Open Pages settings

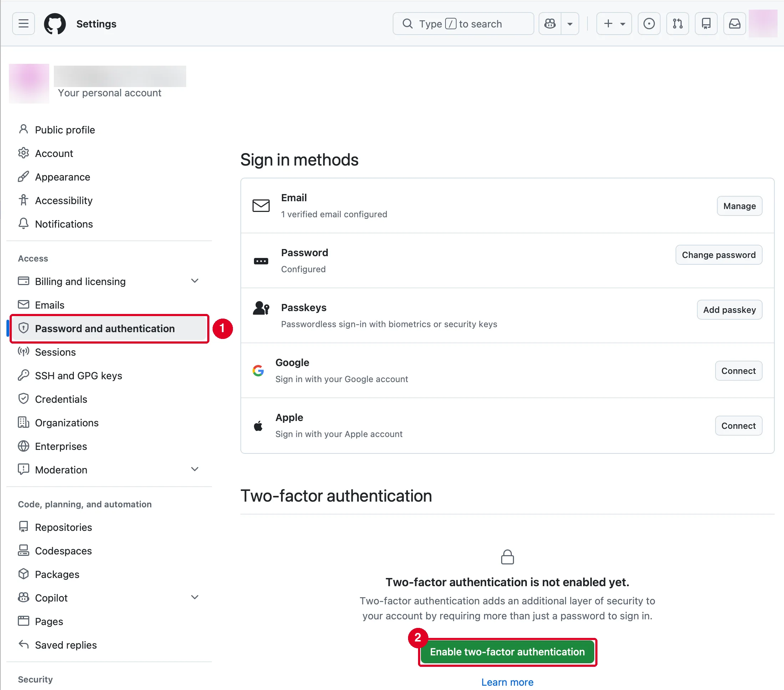(x=109, y=621)
